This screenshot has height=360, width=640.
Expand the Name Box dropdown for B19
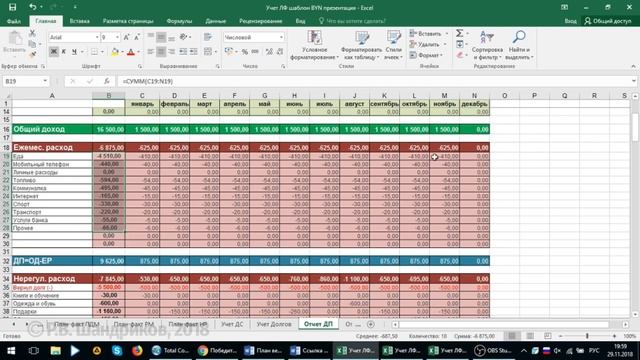[x=45, y=81]
